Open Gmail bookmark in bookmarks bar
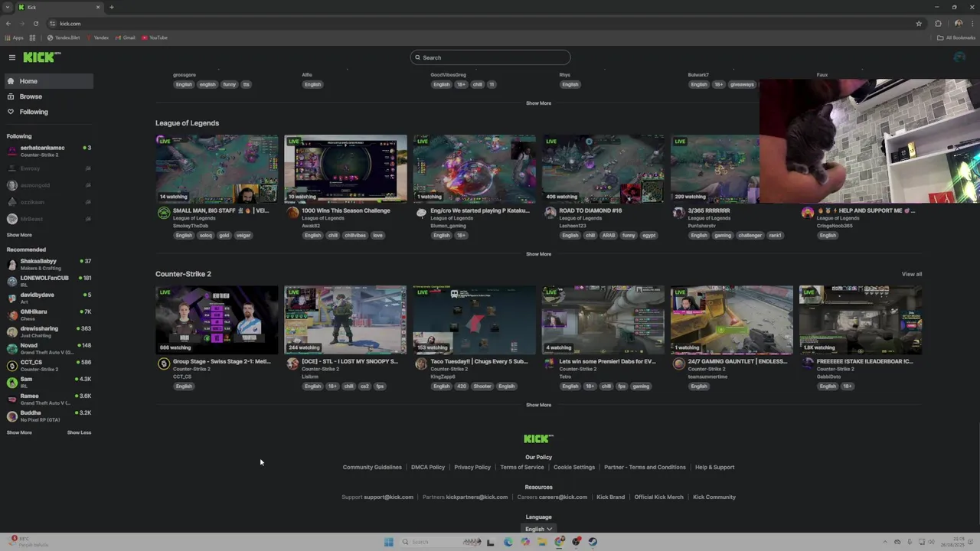The height and width of the screenshot is (551, 980). coord(125,37)
